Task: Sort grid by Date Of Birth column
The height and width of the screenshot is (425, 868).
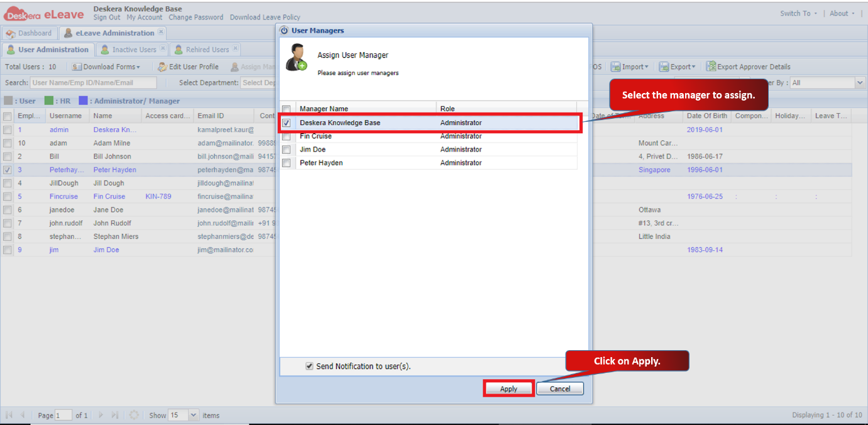Action: pos(707,116)
